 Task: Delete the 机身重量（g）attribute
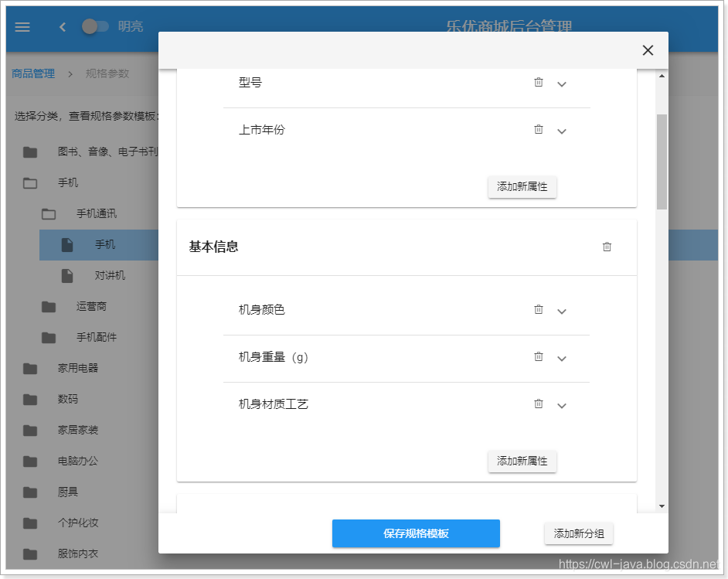click(539, 357)
